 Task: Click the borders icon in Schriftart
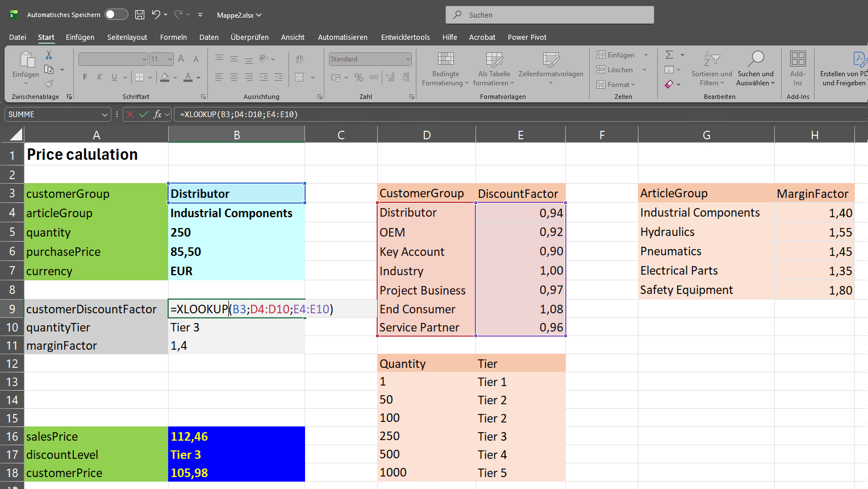(x=139, y=77)
